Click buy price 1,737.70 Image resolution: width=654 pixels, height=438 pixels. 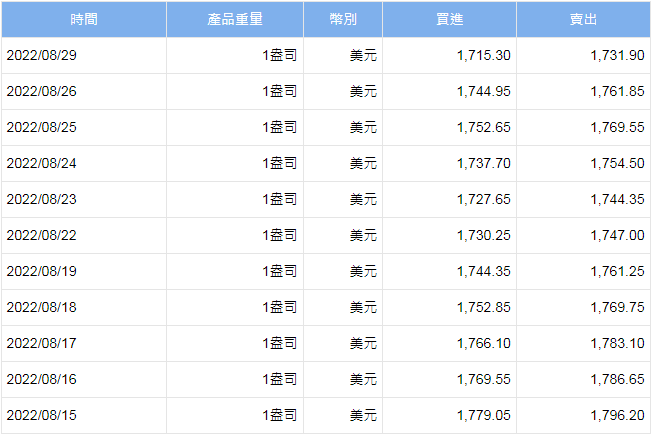click(482, 163)
